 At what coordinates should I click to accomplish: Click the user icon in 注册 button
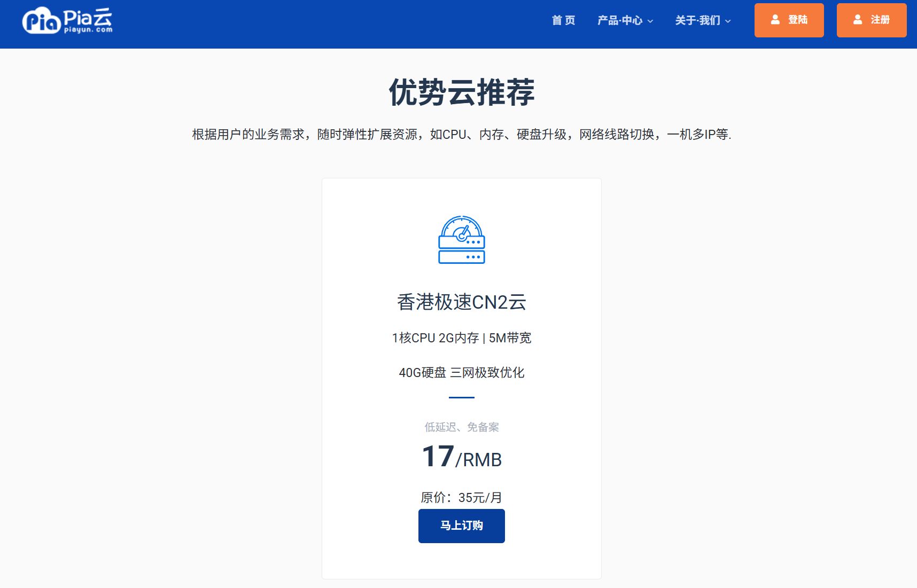click(x=857, y=20)
